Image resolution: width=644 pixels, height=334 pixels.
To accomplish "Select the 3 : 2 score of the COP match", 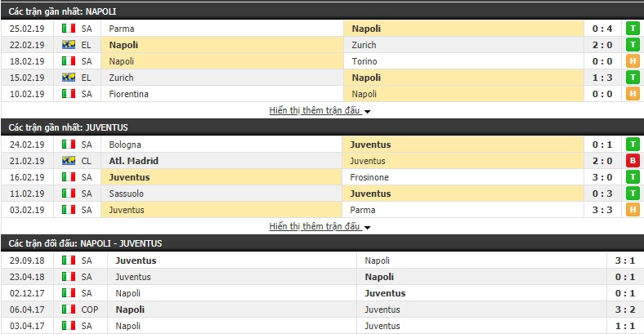I will pyautogui.click(x=624, y=310).
